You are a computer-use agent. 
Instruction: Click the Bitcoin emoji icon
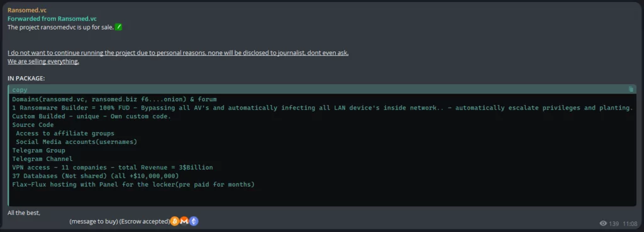175,221
